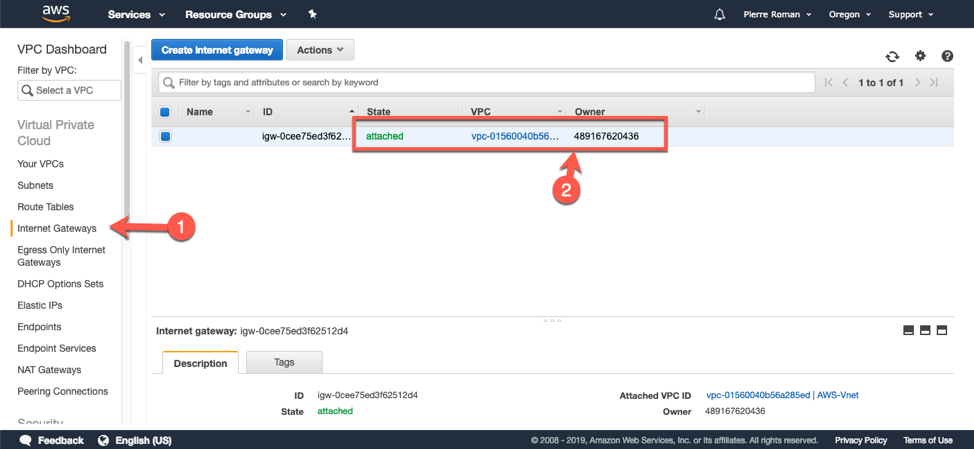Refresh the internet gateways list

(892, 57)
